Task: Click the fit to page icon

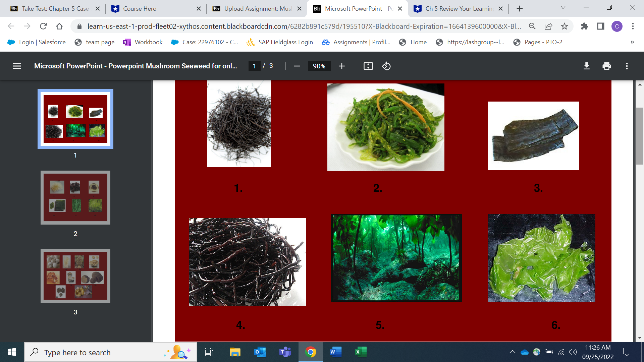Action: (x=368, y=66)
